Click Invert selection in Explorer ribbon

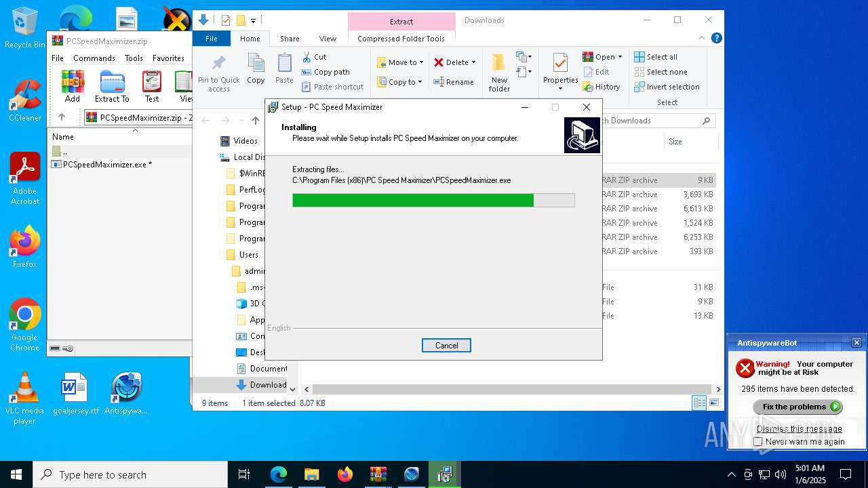[667, 87]
